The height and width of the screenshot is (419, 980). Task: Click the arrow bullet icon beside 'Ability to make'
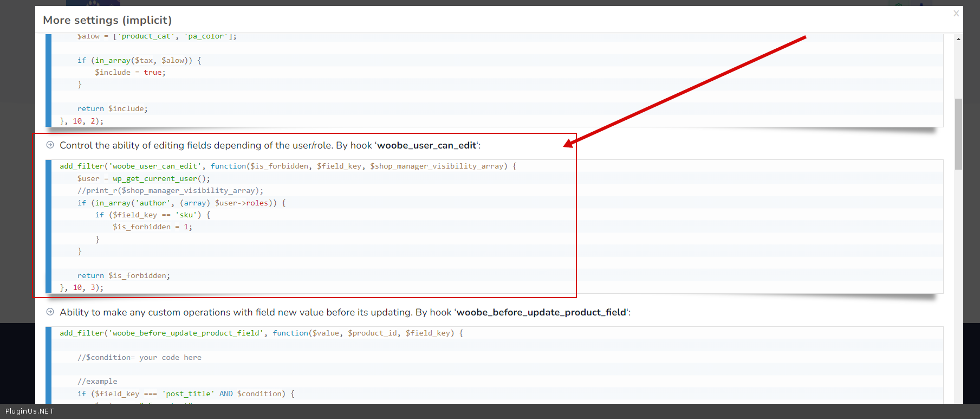click(x=50, y=312)
